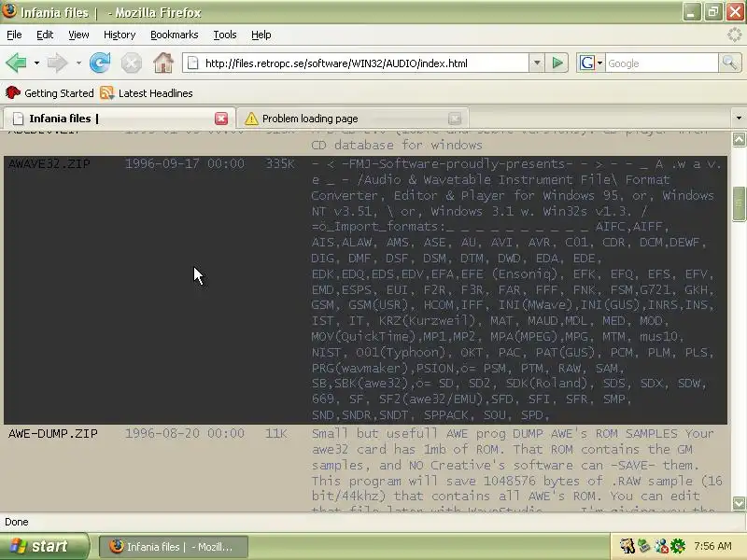
Task: Click the Done status bar text
Action: pyautogui.click(x=17, y=522)
